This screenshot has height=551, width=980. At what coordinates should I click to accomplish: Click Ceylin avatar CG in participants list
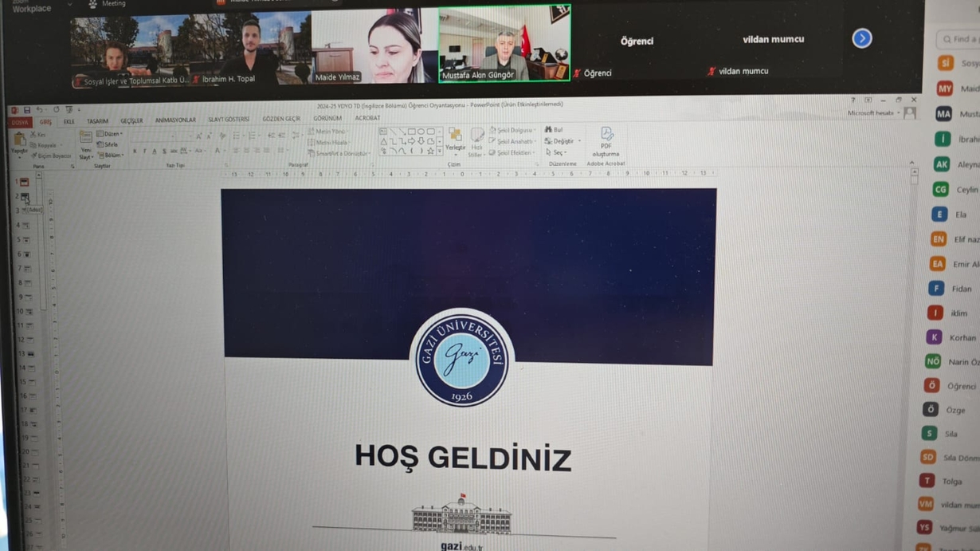click(941, 190)
